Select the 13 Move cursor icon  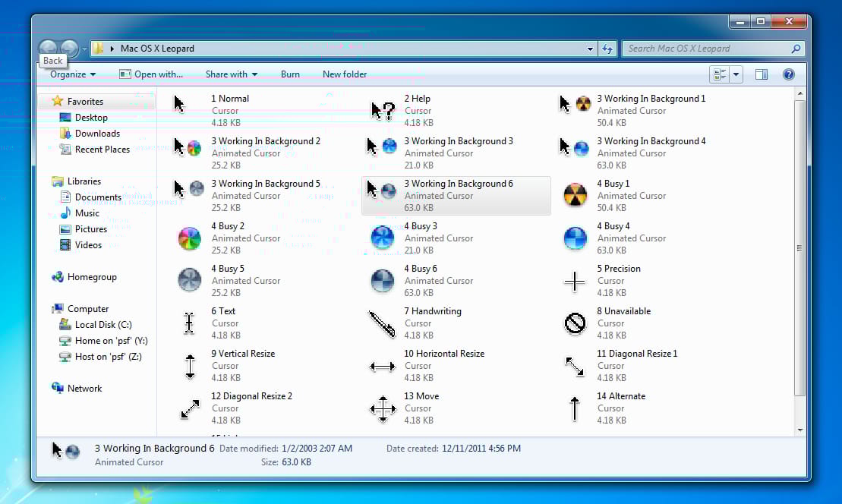(x=383, y=409)
